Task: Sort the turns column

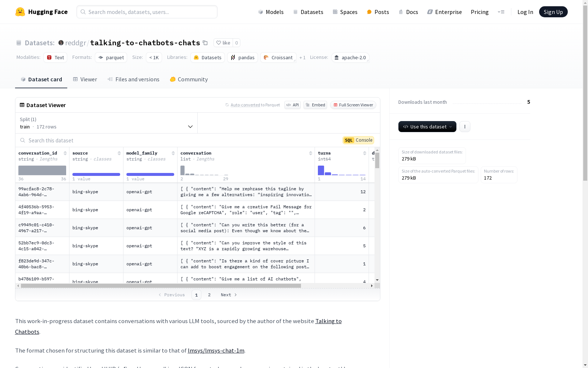Action: coord(365,153)
